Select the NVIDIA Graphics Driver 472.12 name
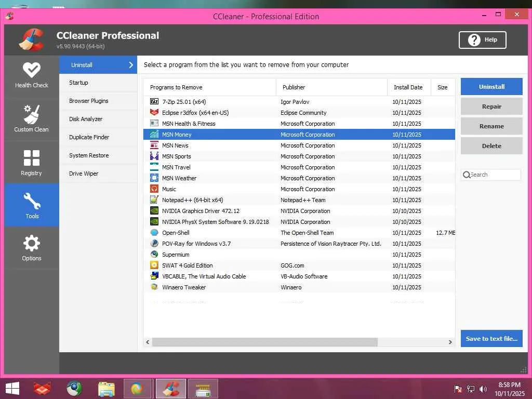The image size is (532, 399). 201,211
